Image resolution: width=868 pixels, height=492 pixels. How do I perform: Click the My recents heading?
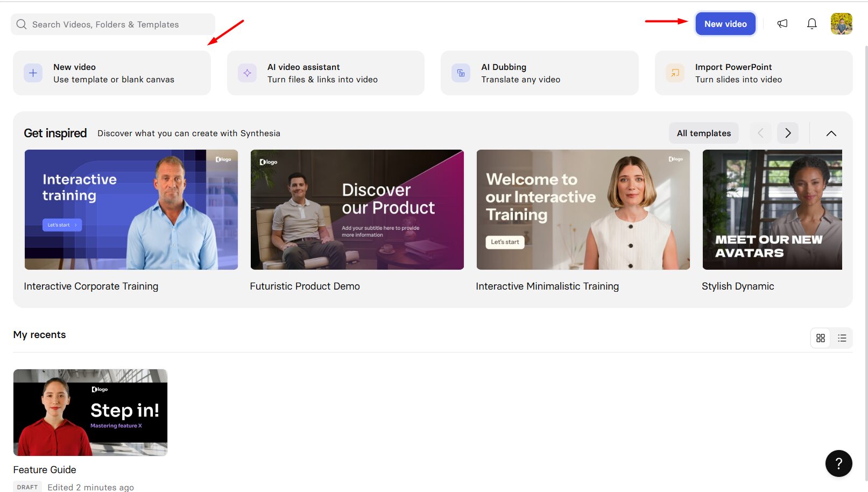coord(39,334)
